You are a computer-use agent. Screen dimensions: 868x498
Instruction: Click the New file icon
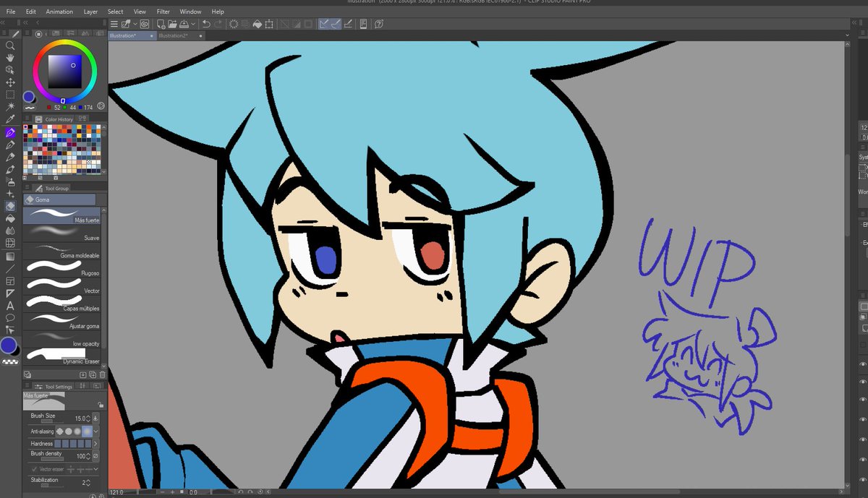tap(161, 24)
